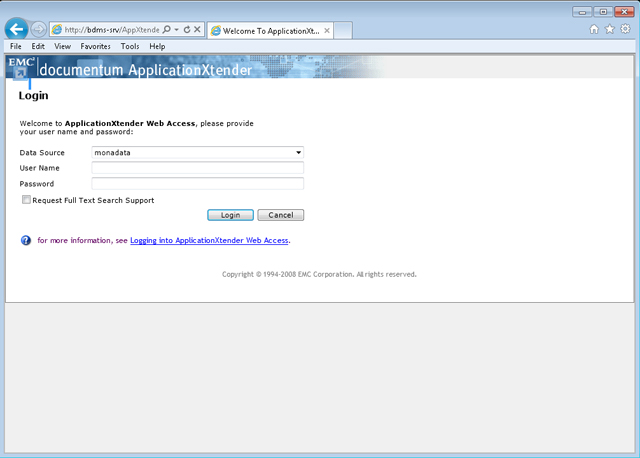
Task: Click the address bar URL field
Action: click(x=112, y=30)
